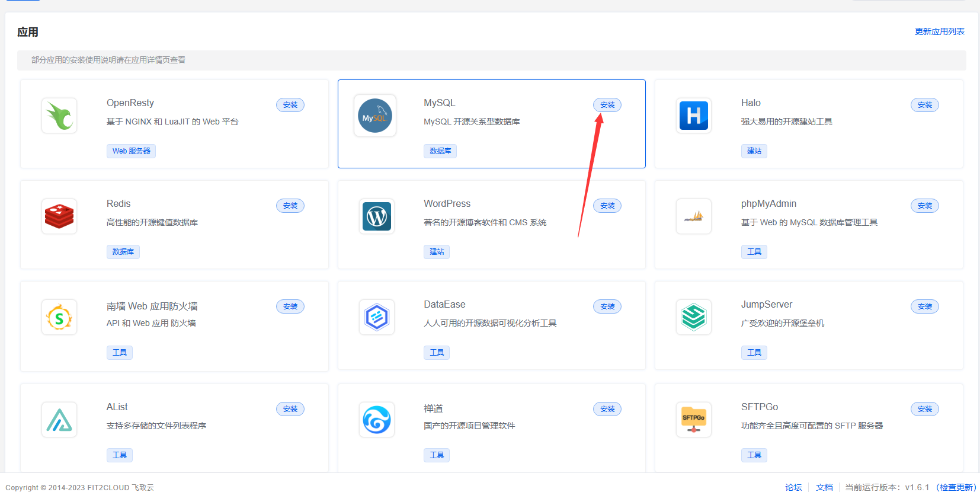
Task: Click the Halo app title
Action: point(751,103)
